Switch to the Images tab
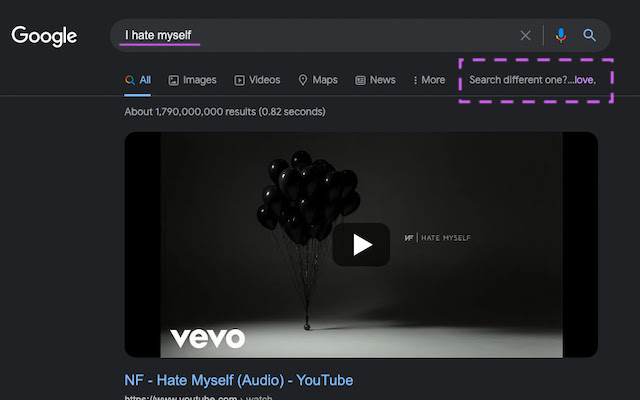 (192, 80)
